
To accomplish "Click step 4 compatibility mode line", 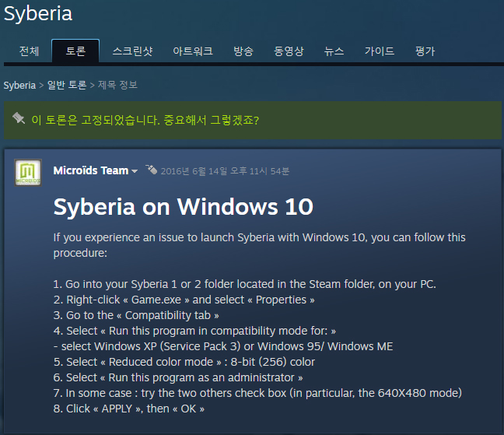I will click(x=194, y=331).
